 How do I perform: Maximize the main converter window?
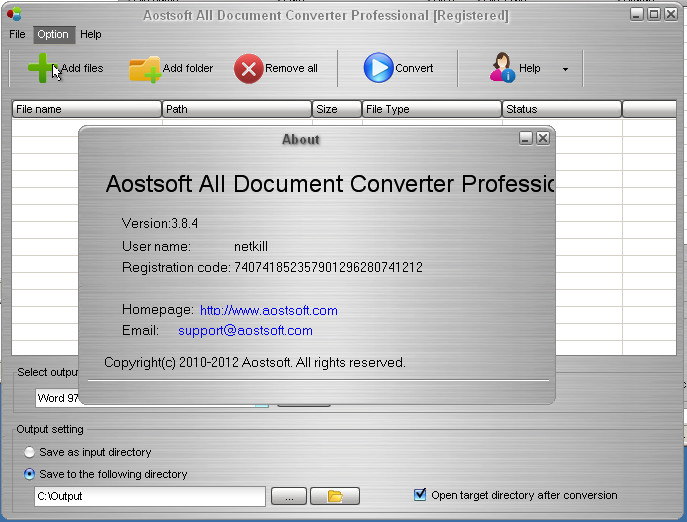pyautogui.click(x=654, y=14)
